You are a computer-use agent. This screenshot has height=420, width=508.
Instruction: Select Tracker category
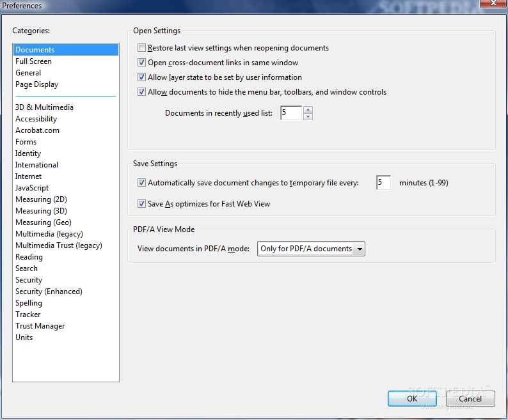pos(66,314)
